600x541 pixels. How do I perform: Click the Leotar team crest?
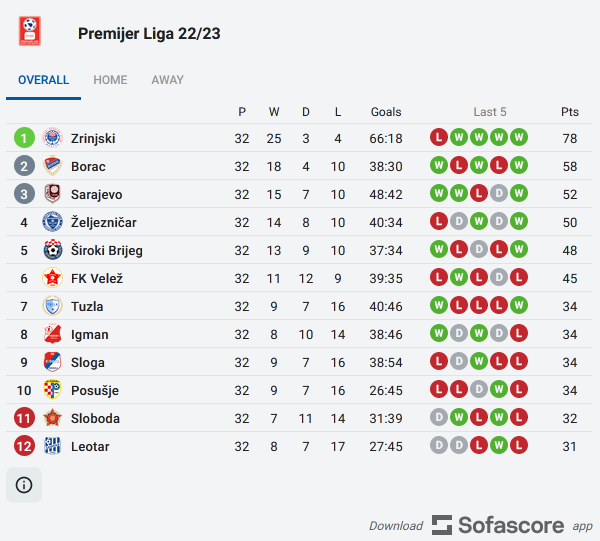53,446
